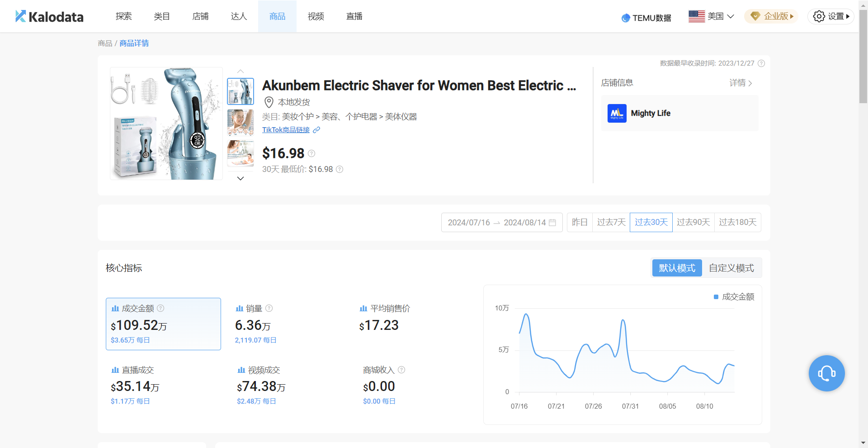
Task: Click the help icon beside 商城收入
Action: (x=401, y=370)
